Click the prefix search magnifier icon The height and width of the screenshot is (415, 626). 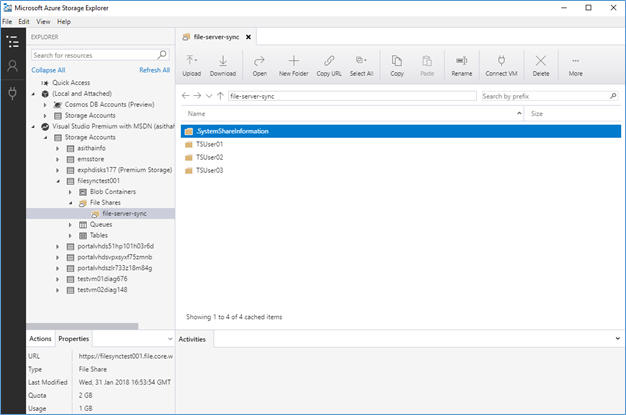(613, 96)
